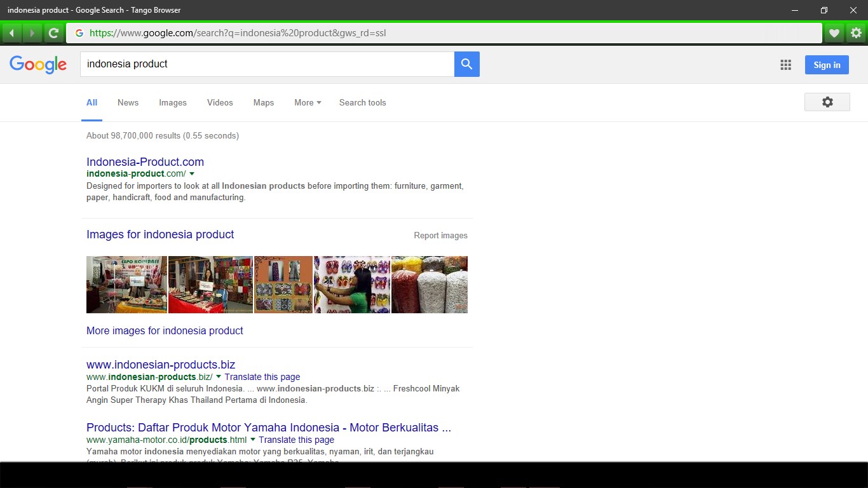Click More images for indonesia product
This screenshot has height=488, width=868.
tap(165, 330)
